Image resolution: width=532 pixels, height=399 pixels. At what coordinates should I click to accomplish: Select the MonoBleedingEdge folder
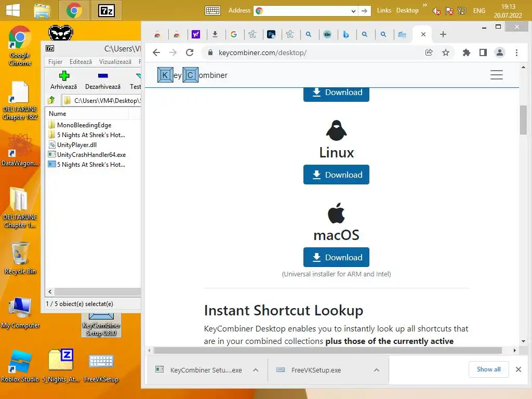(x=84, y=125)
